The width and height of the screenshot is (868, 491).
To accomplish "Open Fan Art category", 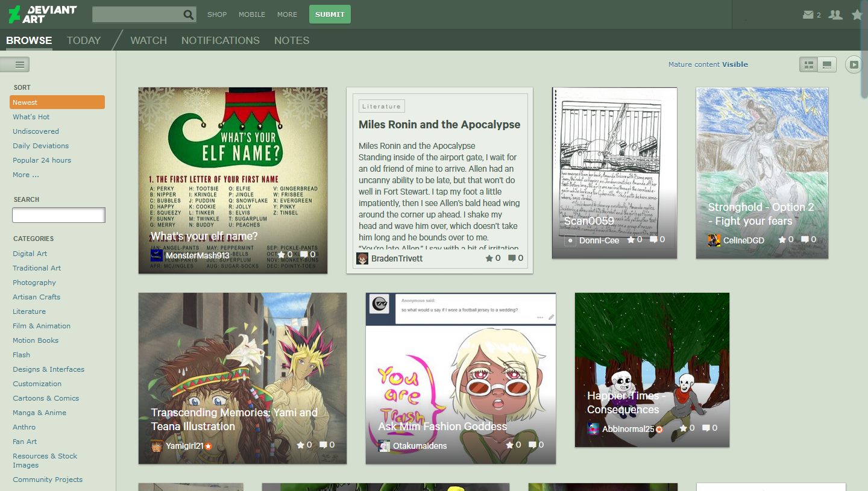I will [x=25, y=442].
